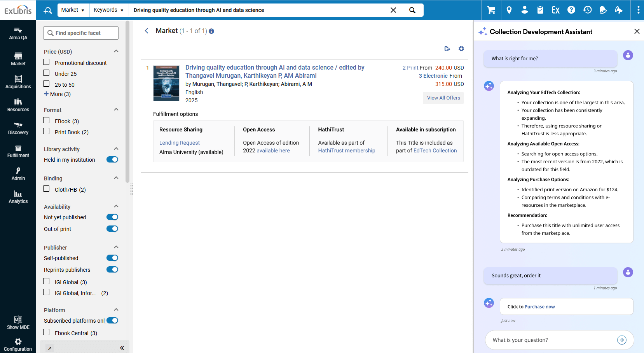Open Analytics in the left navigation
The width and height of the screenshot is (644, 353).
[x=18, y=197]
